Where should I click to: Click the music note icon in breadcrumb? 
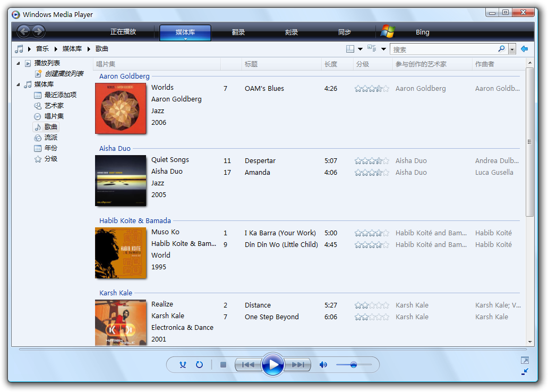(x=19, y=49)
